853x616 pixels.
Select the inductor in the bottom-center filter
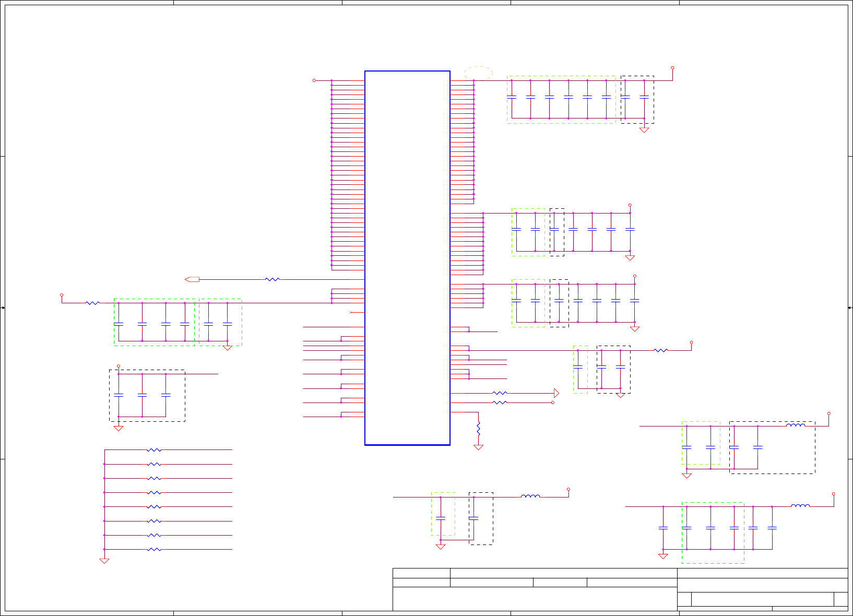530,496
